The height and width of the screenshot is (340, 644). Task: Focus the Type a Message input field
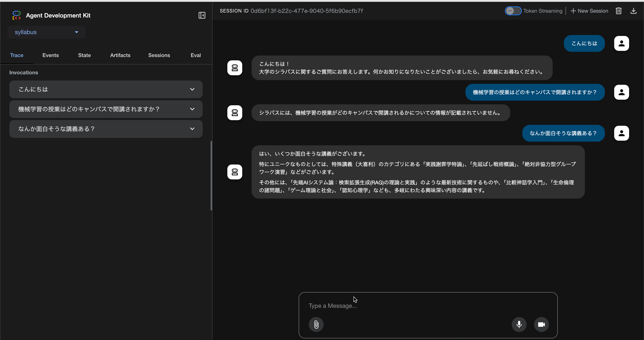tap(428, 306)
